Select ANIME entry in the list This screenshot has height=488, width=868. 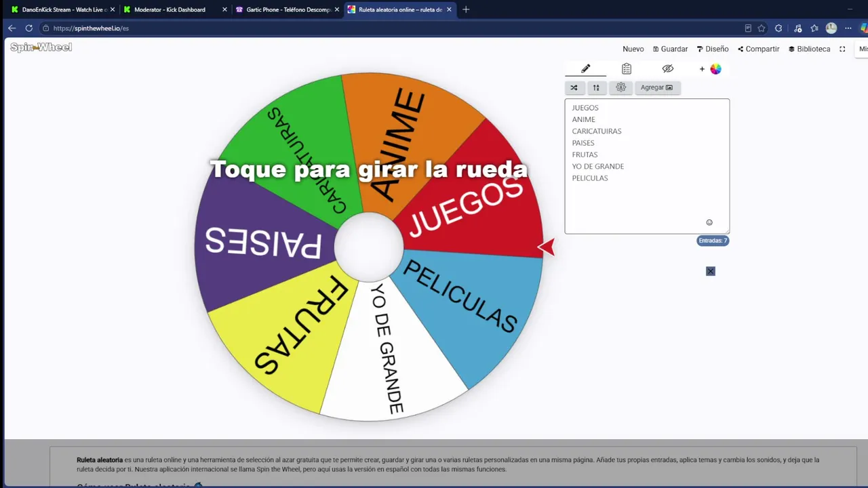[x=583, y=119]
